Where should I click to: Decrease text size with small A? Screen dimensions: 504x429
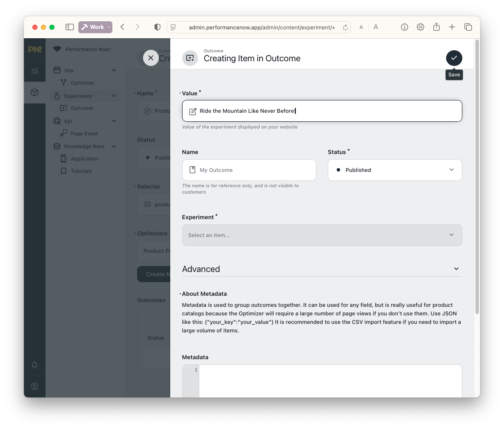(x=361, y=28)
